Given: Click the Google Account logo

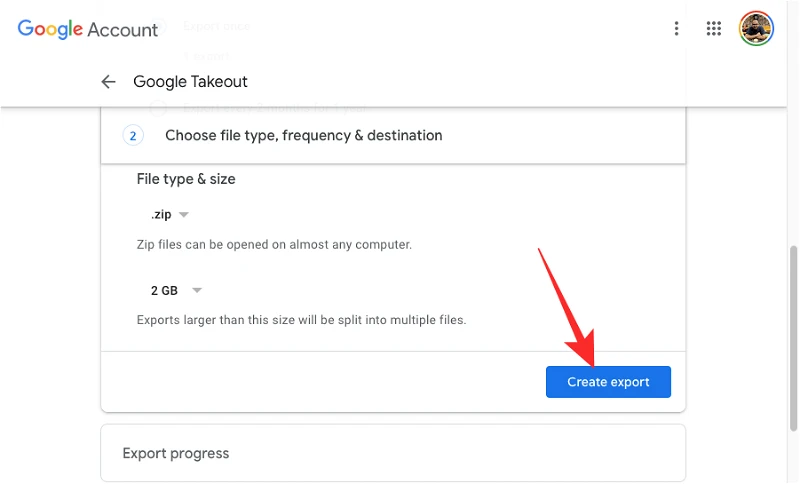Looking at the screenshot, I should [x=88, y=29].
